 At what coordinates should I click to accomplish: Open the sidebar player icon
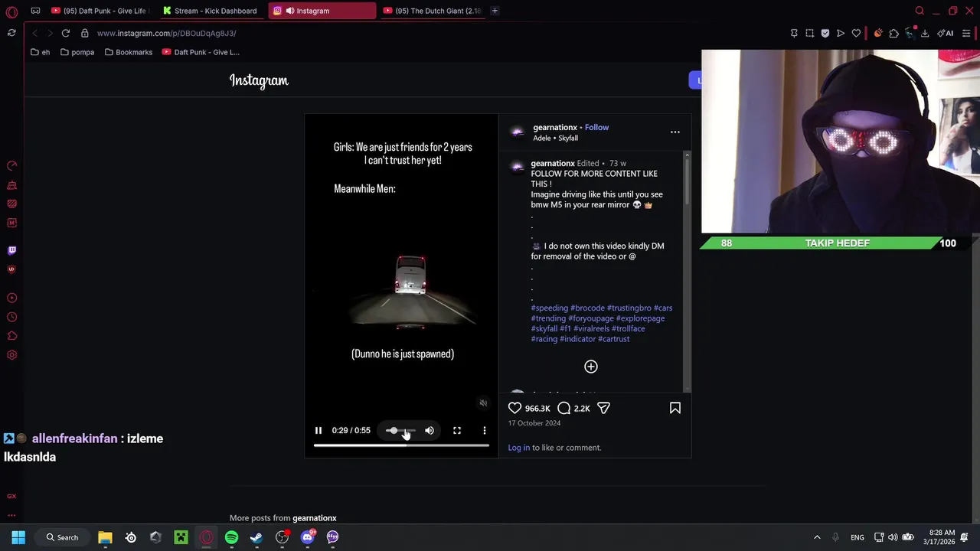point(11,298)
